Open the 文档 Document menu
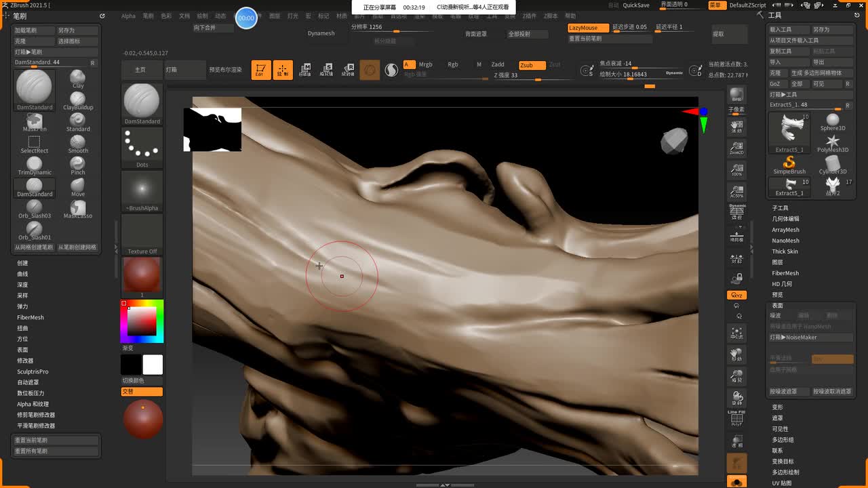 (x=184, y=16)
